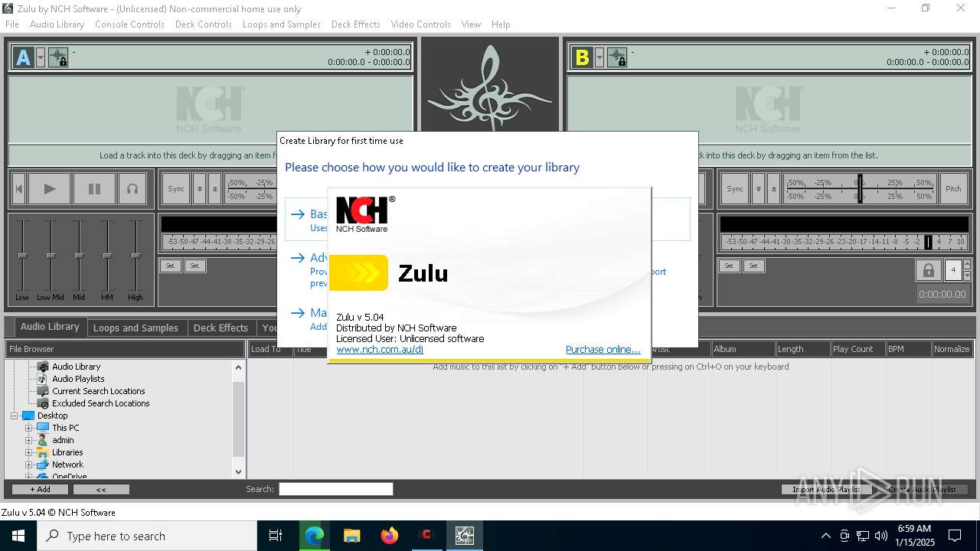
Task: Open the Loops and Samples menu
Action: pos(282,24)
